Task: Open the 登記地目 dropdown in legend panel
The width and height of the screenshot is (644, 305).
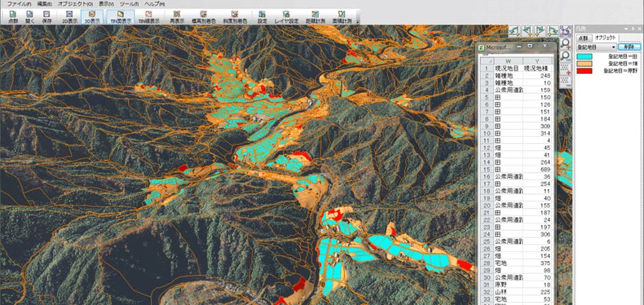Action: coord(595,47)
